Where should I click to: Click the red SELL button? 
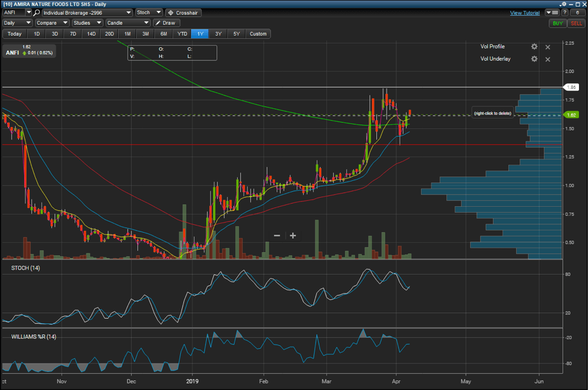pos(577,23)
